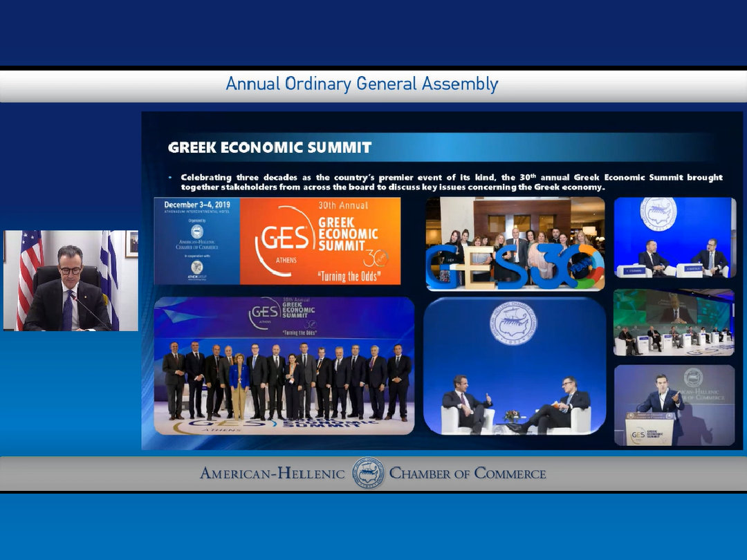Click the 'December 3–4, 2019' date text
This screenshot has width=747, height=560.
click(x=197, y=205)
